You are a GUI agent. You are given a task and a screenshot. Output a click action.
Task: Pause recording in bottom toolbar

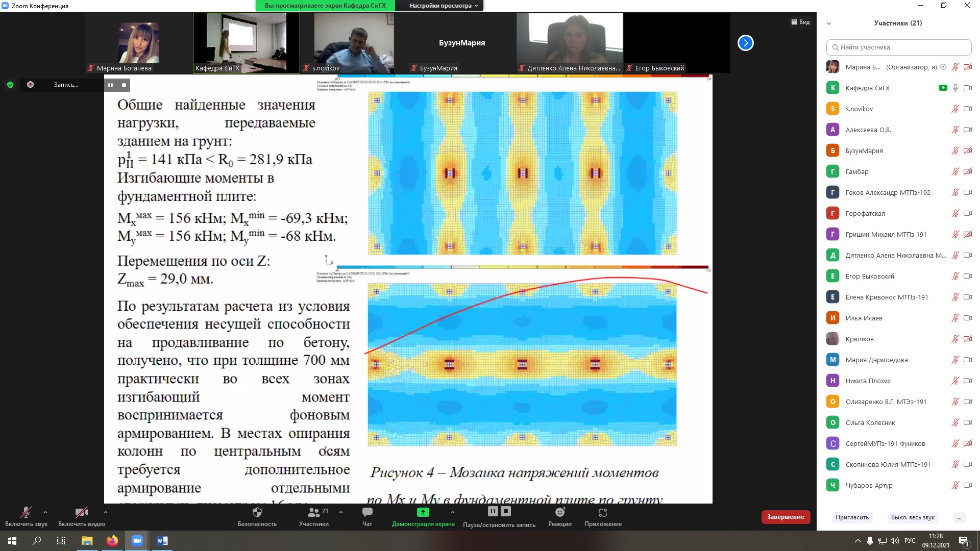point(493,511)
